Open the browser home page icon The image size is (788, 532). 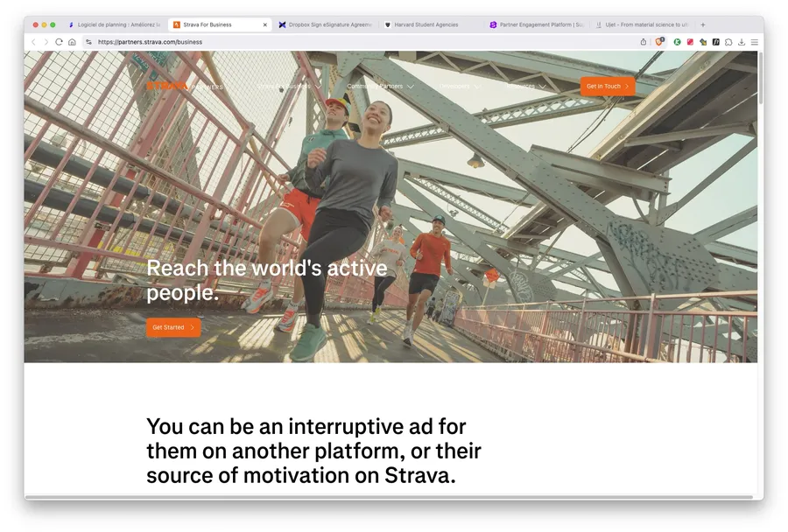72,42
